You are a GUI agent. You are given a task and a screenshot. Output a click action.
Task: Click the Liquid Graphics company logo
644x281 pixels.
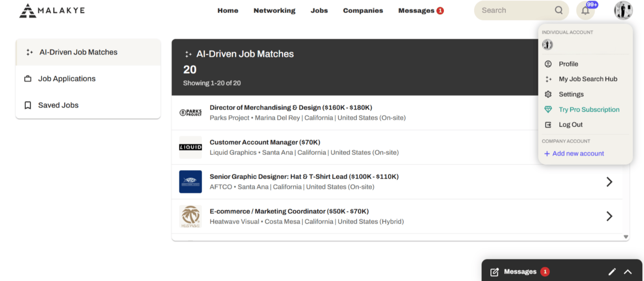click(x=190, y=147)
